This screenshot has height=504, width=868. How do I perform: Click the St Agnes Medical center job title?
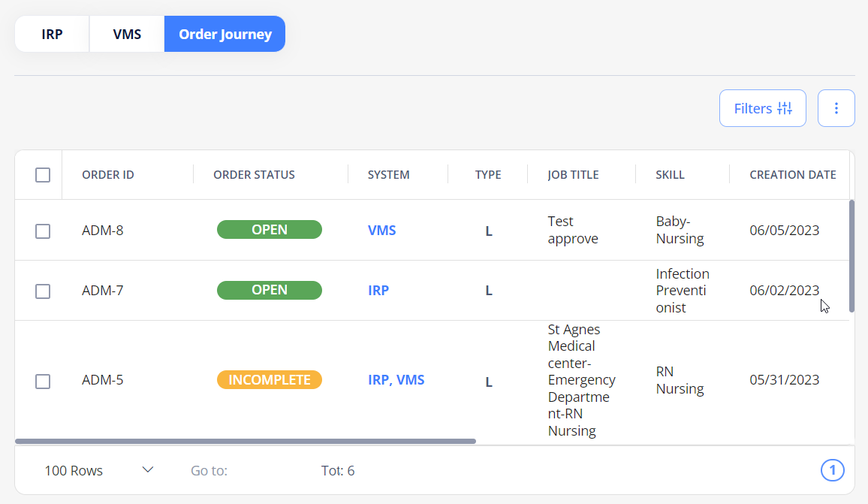[581, 380]
